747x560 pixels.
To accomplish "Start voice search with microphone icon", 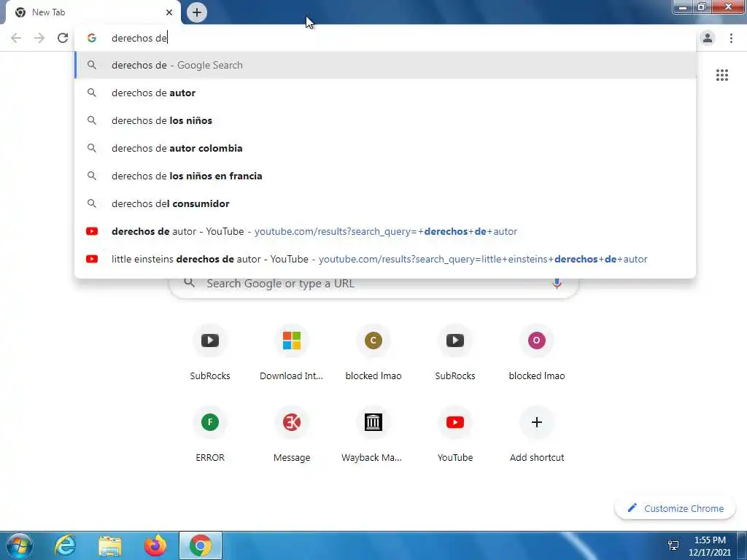I will 557,284.
